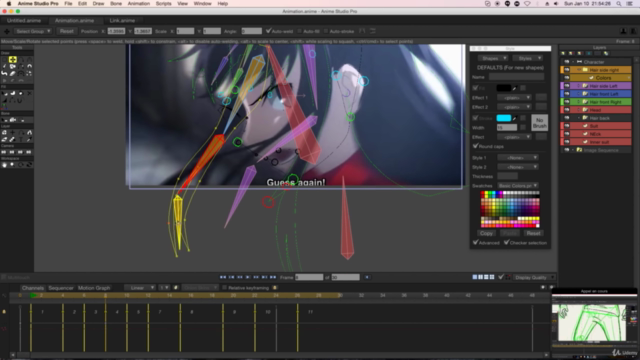
Task: Pick the Insert Text T tool
Action: pos(21,139)
